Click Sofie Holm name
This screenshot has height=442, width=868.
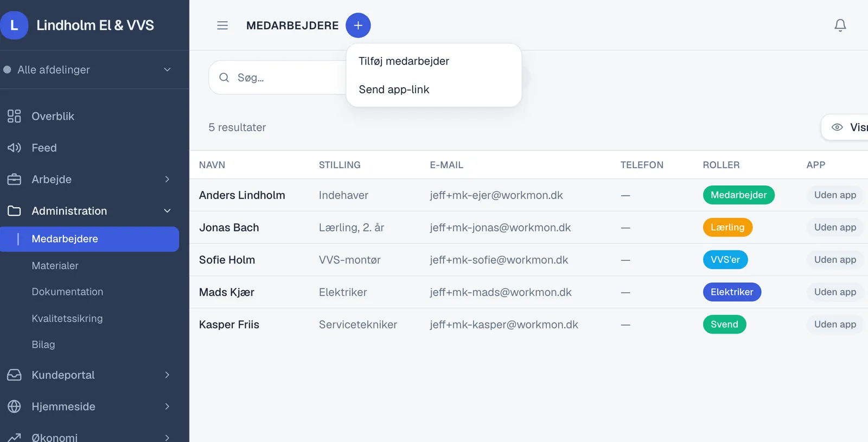(227, 260)
